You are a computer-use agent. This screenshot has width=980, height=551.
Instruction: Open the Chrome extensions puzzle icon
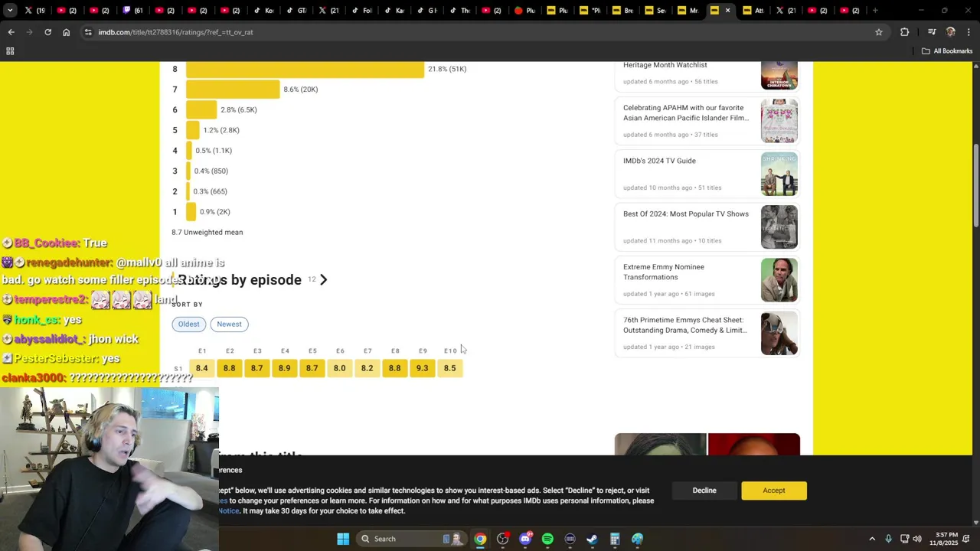pos(905,32)
